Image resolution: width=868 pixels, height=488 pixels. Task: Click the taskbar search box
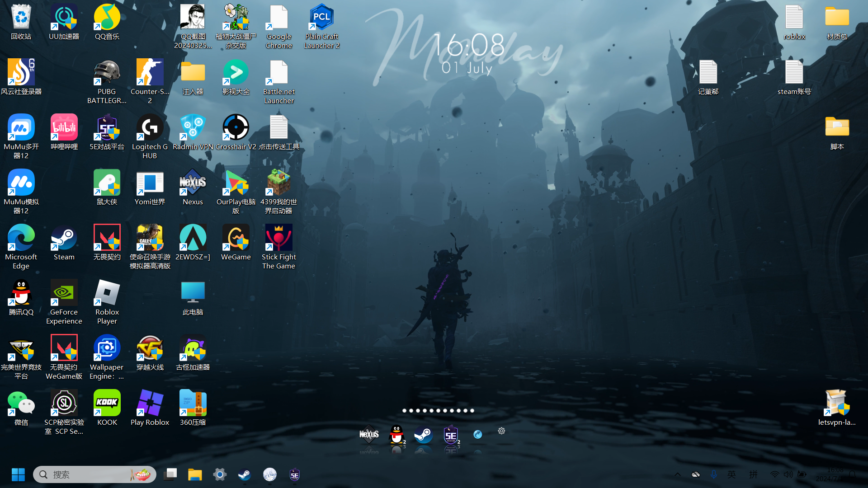point(94,474)
